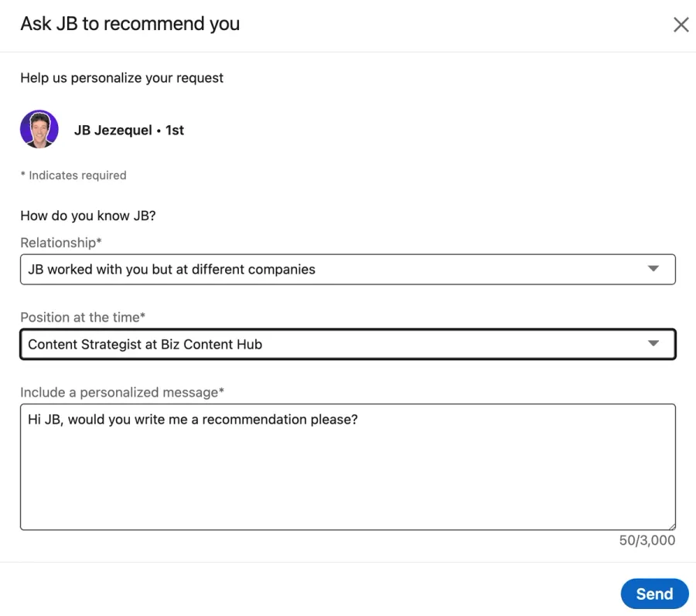
Task: Select the JB Jezequel name
Action: click(x=112, y=129)
